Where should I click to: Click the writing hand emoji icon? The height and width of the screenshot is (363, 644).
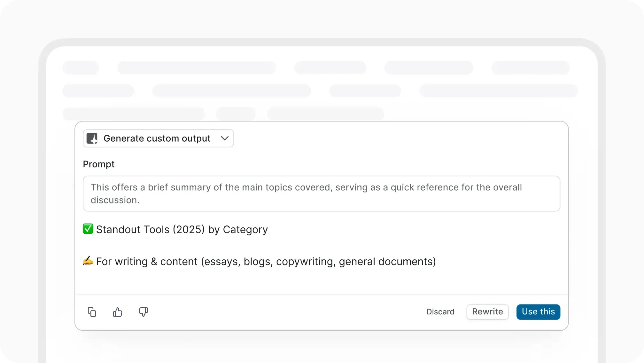click(x=88, y=261)
